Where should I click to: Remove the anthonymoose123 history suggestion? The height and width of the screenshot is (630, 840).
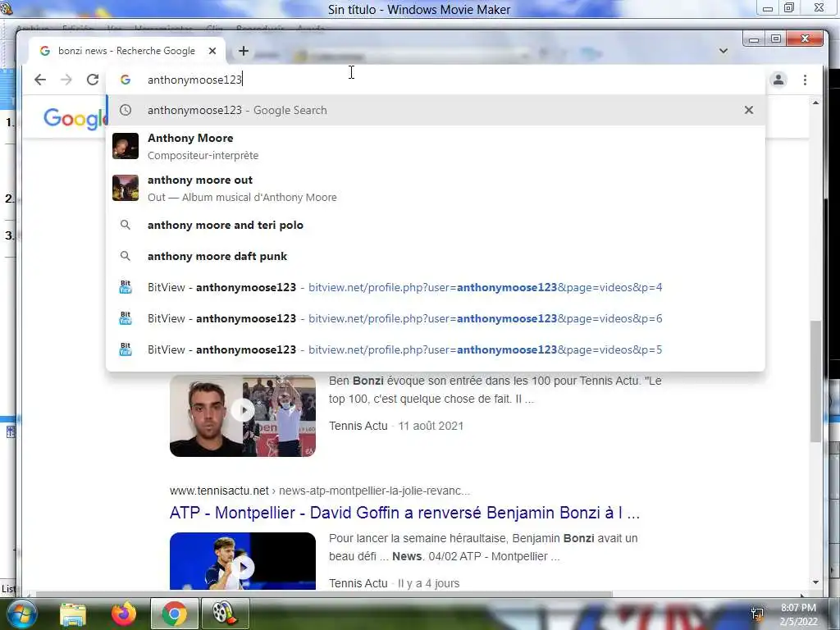(x=749, y=110)
